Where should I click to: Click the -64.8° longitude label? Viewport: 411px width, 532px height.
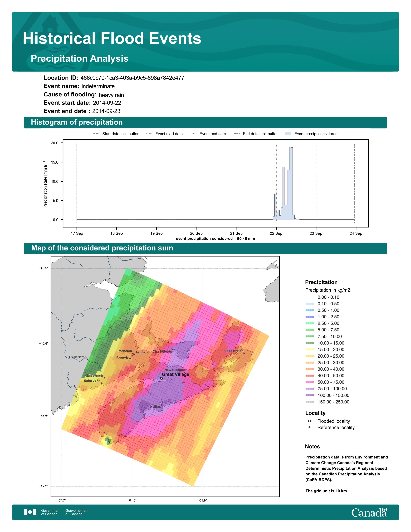[x=132, y=500]
